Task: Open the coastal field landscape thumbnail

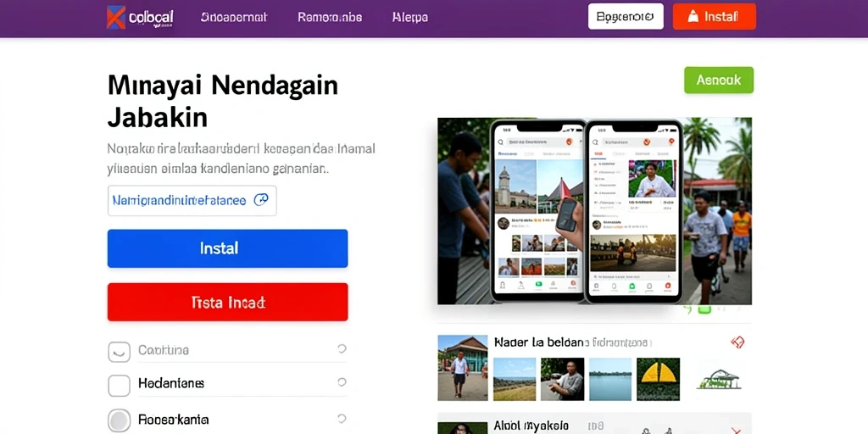Action: point(515,379)
